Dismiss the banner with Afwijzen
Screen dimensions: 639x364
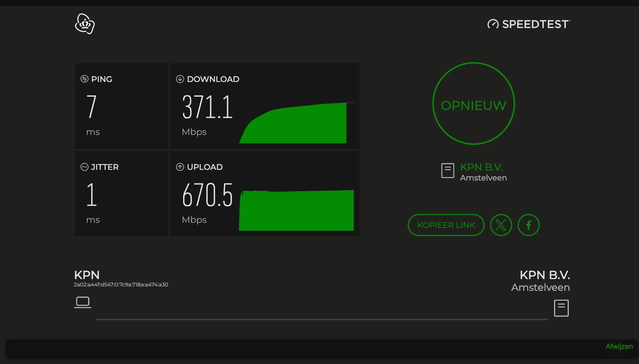[619, 347]
